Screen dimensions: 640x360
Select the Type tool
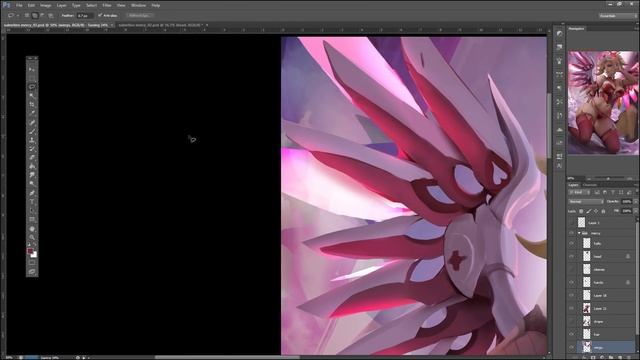pyautogui.click(x=32, y=202)
